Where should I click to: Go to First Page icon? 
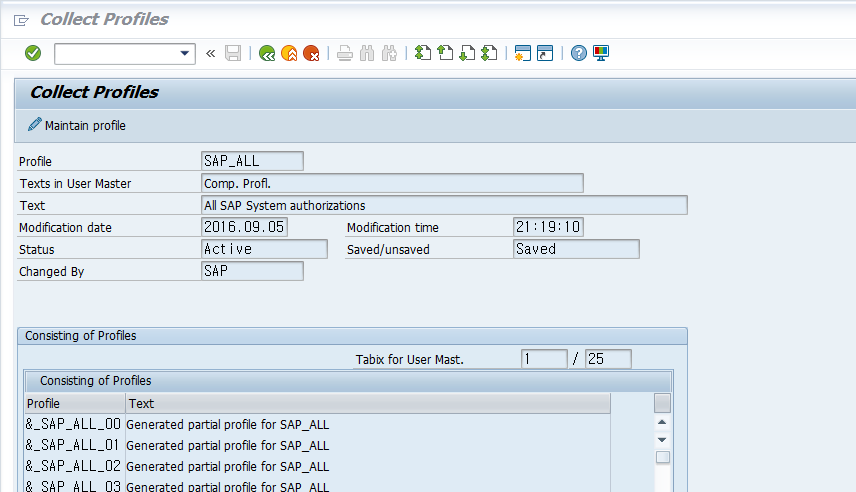(x=423, y=53)
